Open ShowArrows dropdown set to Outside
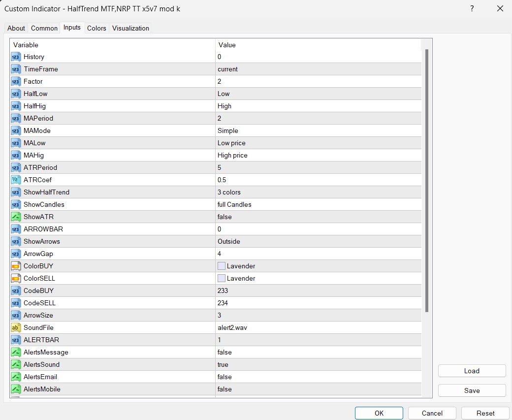 (319, 241)
